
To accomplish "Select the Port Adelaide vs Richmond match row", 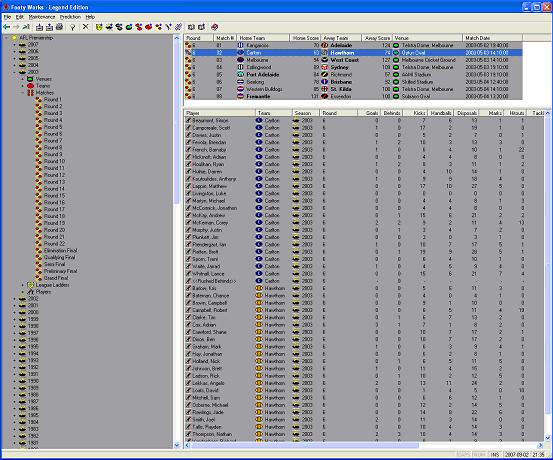I will (353, 75).
